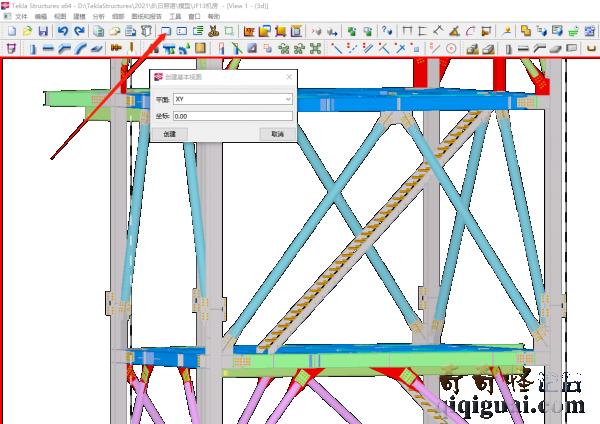Image resolution: width=600 pixels, height=424 pixels.
Task: Click the printer icon in the toolbar
Action: 130,31
